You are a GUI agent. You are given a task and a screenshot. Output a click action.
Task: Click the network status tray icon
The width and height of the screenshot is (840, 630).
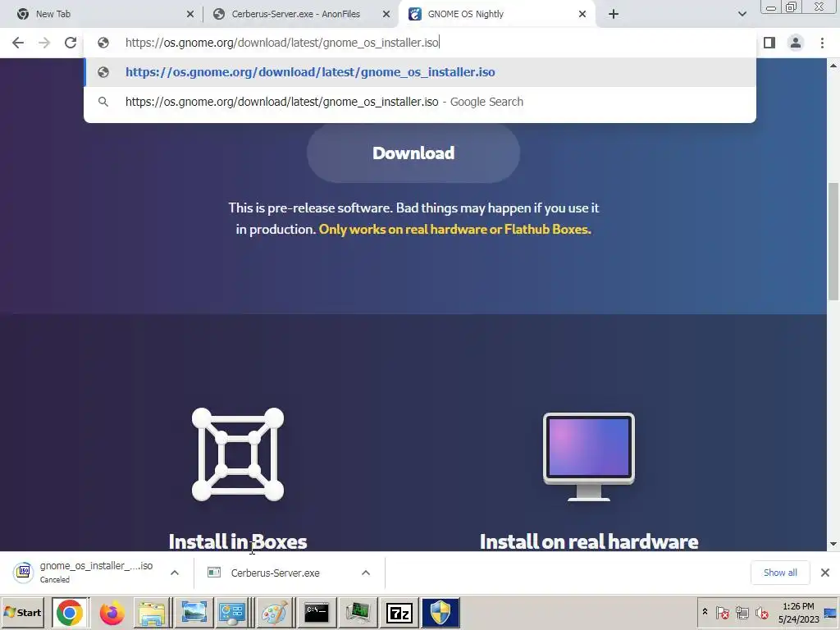click(x=742, y=612)
